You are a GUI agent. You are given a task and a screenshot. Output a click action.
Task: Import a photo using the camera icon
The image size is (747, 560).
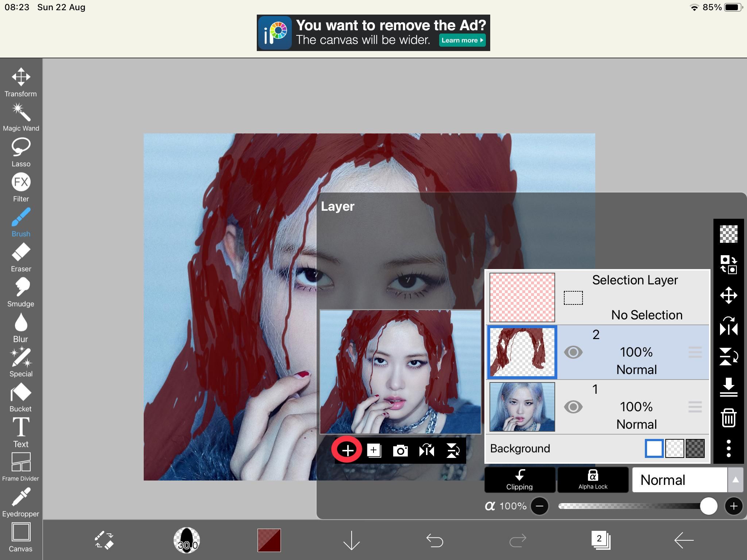point(401,451)
